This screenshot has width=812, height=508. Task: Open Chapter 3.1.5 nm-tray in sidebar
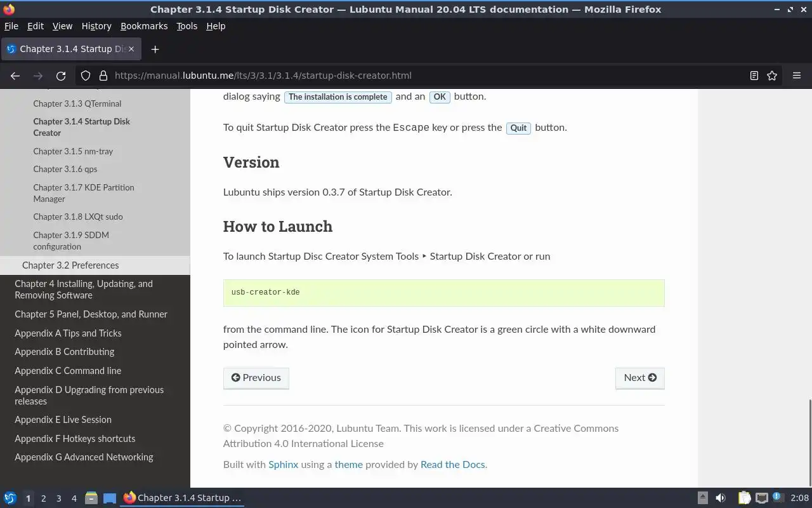click(x=73, y=151)
